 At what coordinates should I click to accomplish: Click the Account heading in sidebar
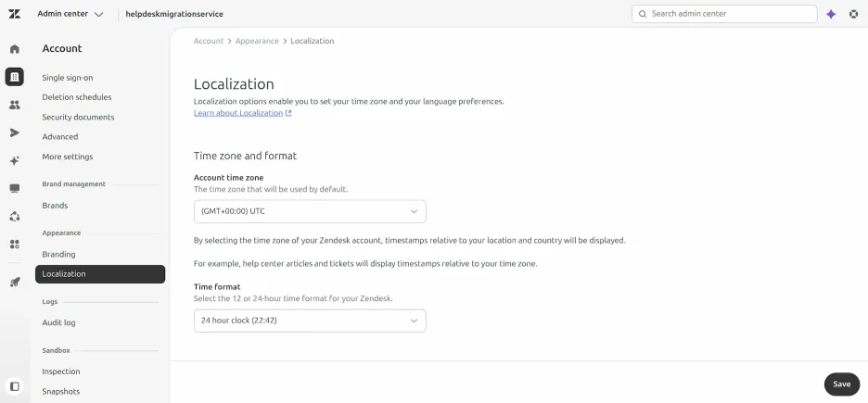62,49
